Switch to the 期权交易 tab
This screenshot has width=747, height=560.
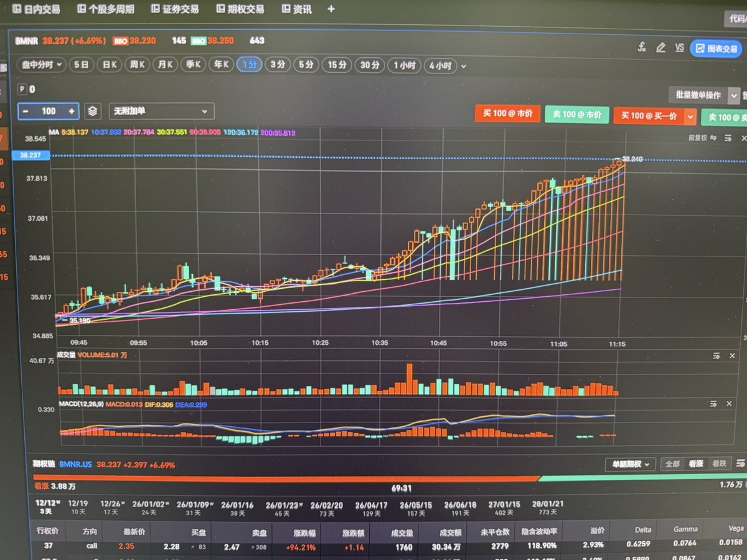(240, 9)
